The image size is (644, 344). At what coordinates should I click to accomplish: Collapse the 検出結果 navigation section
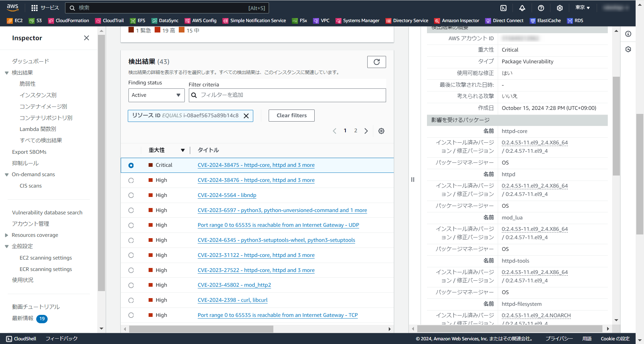(7, 73)
